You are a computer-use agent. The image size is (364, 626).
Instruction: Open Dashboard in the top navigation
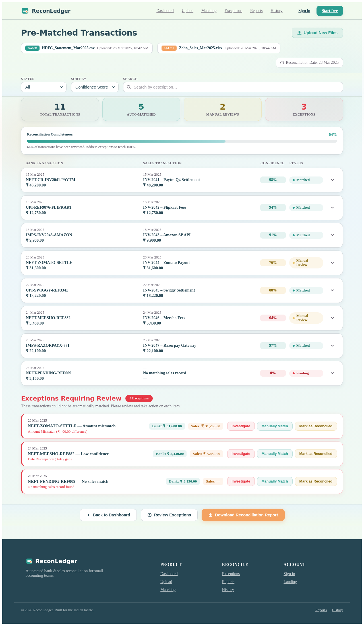click(165, 11)
